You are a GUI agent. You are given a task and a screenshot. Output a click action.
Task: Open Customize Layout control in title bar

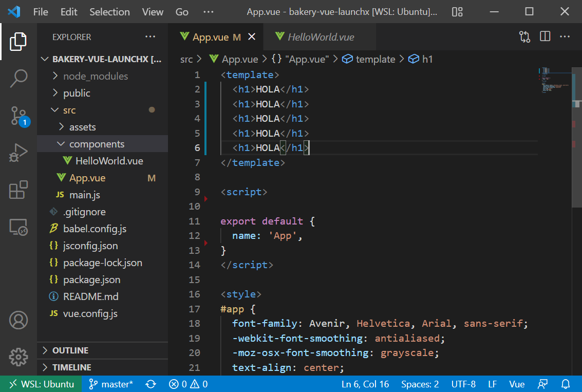(457, 12)
